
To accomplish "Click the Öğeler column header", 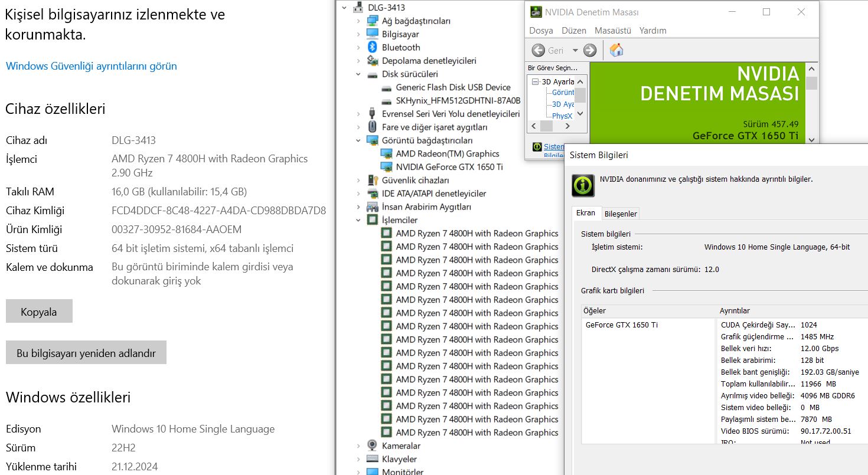I will pos(648,311).
